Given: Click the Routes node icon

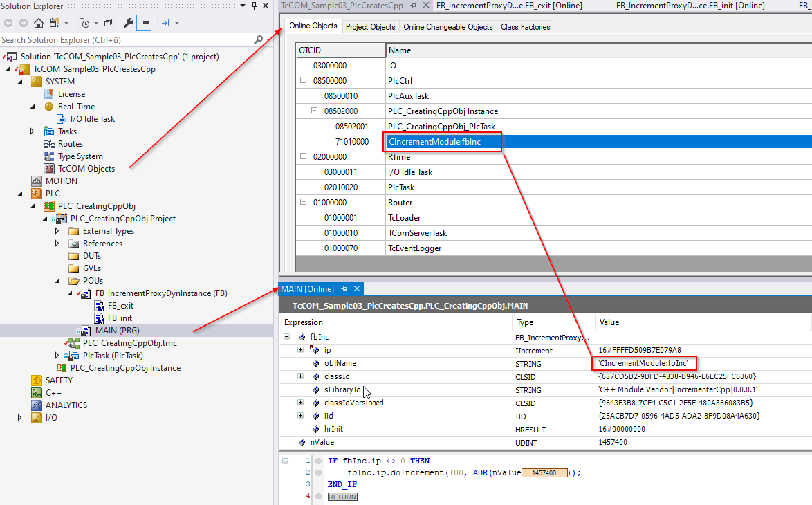Looking at the screenshot, I should [49, 143].
